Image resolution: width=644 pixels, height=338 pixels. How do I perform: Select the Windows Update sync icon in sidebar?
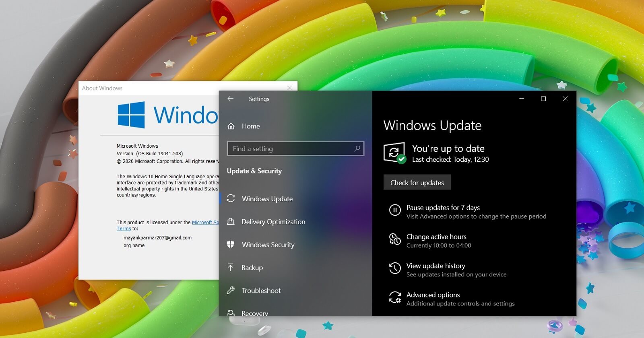[x=231, y=198]
